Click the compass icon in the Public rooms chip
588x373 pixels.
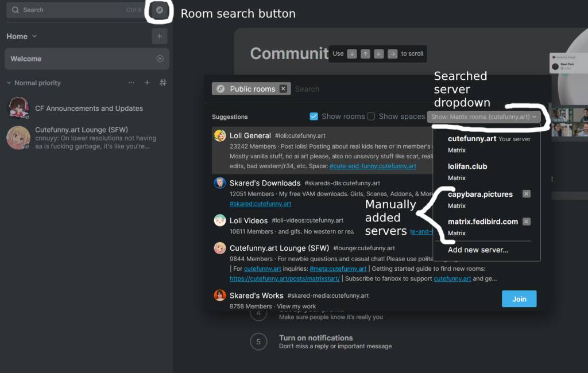tap(220, 89)
